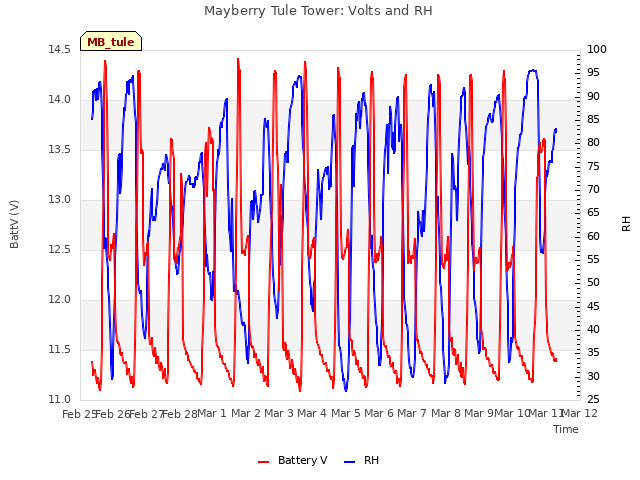Click the 30 tick on RH axis
Viewport: 640px width, 480px height.
593,376
